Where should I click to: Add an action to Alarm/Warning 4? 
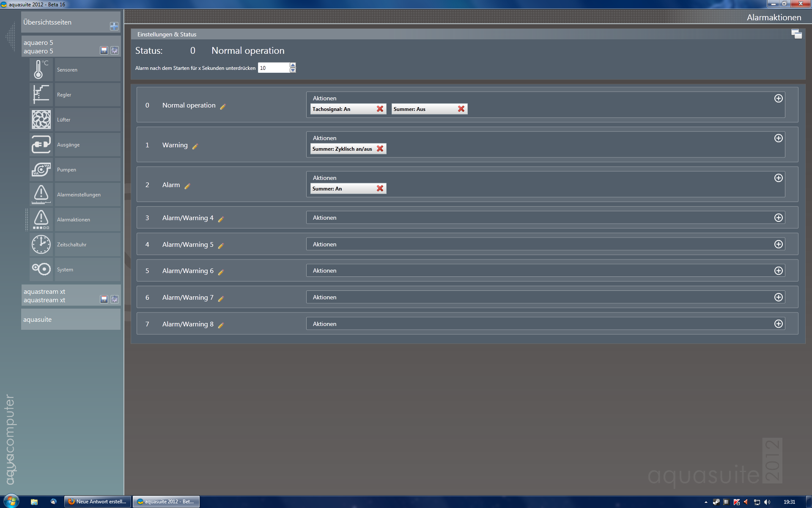click(x=778, y=218)
